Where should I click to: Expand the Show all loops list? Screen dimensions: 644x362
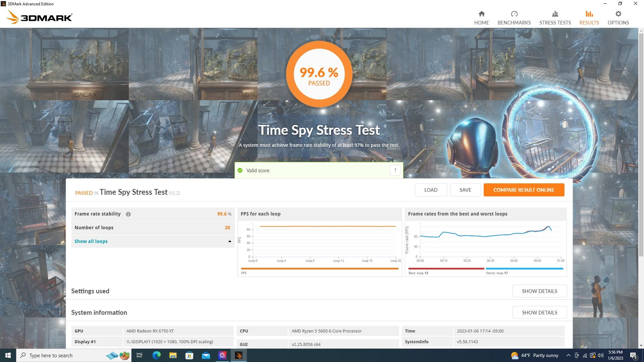pyautogui.click(x=153, y=241)
